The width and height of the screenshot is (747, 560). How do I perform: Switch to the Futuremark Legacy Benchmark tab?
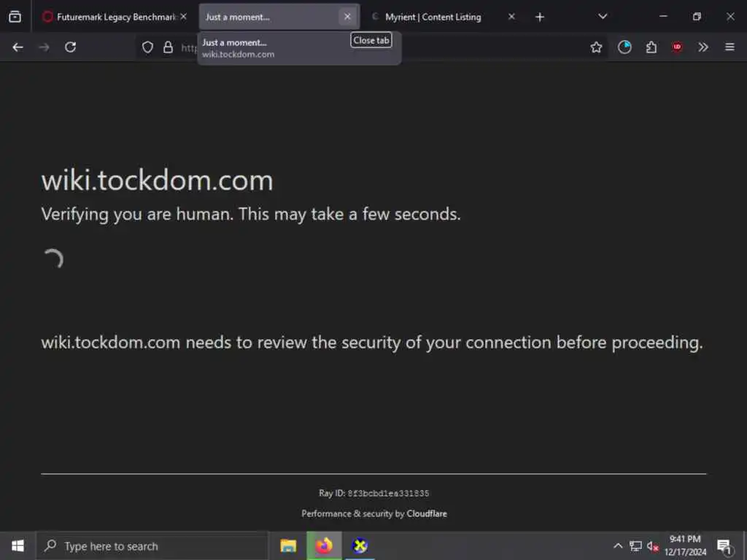(115, 17)
